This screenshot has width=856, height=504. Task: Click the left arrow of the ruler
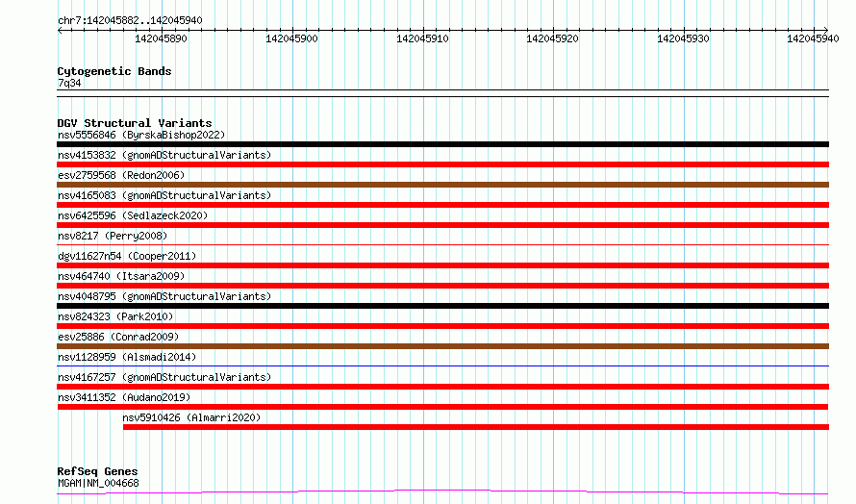pyautogui.click(x=60, y=30)
